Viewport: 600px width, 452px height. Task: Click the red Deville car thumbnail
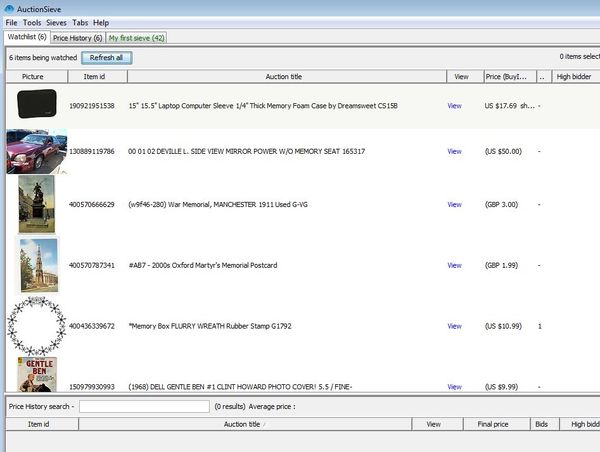click(33, 151)
